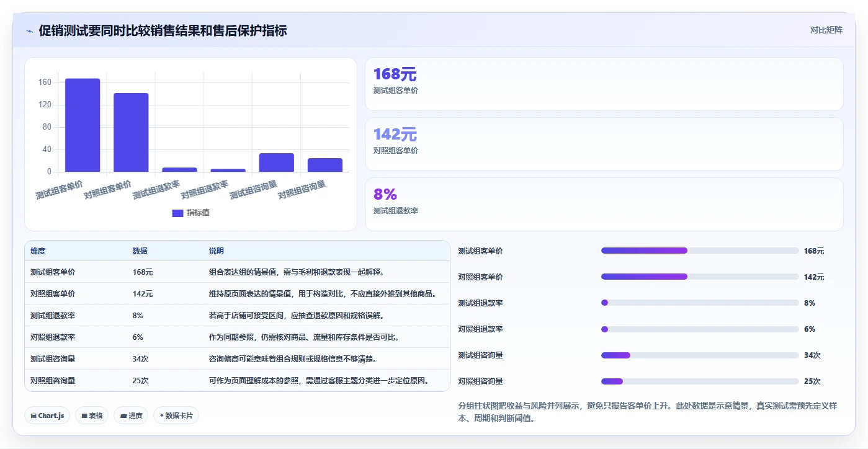Click the 34次 progress value label

[812, 355]
